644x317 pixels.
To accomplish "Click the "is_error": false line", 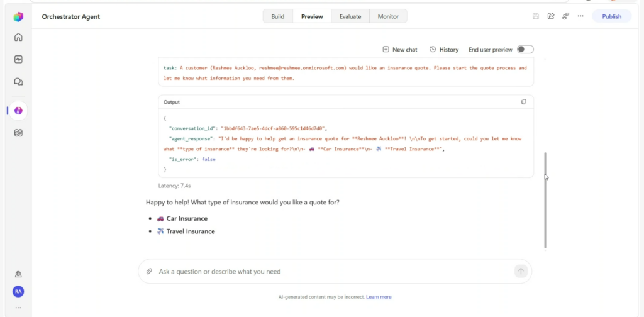I will pos(192,159).
